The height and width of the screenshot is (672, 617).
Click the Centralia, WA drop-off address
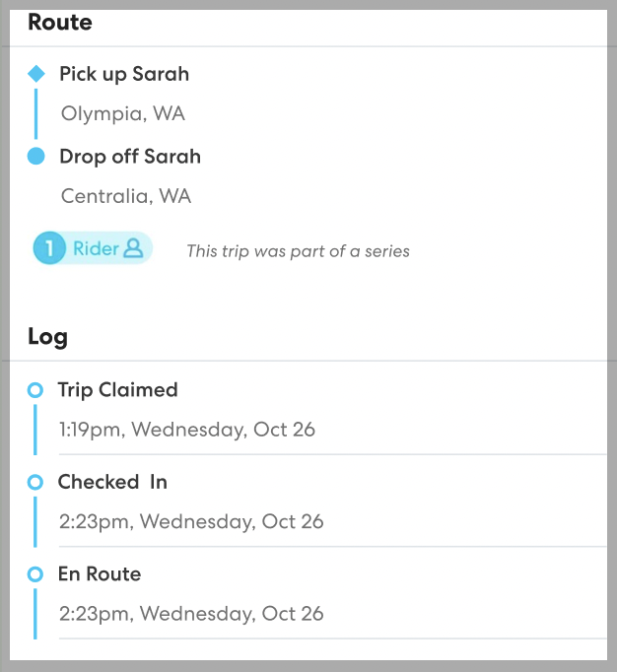click(126, 196)
